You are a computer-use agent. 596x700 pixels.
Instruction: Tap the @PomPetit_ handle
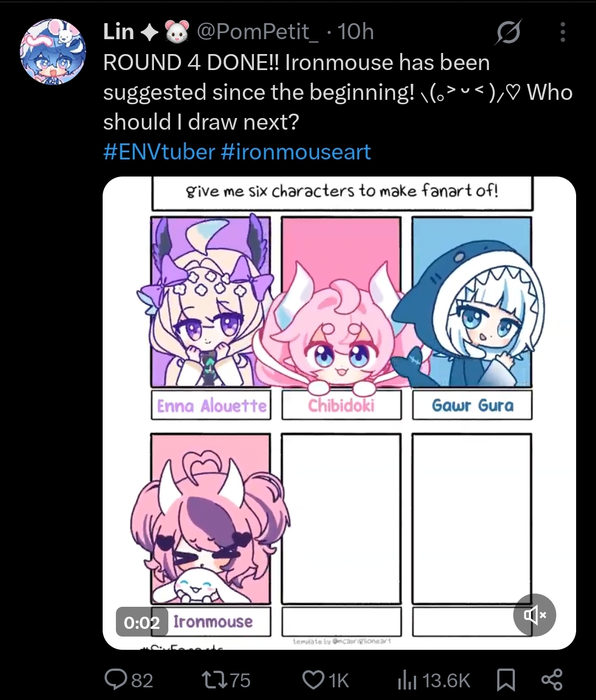point(258,32)
